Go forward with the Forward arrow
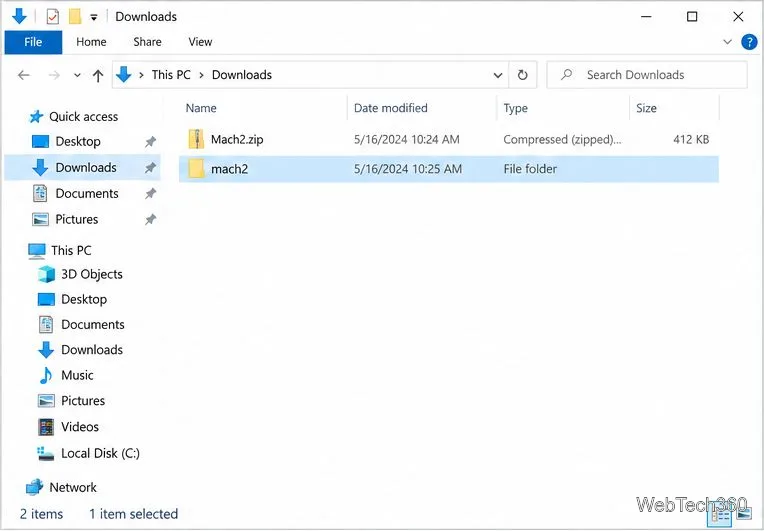 coord(54,75)
